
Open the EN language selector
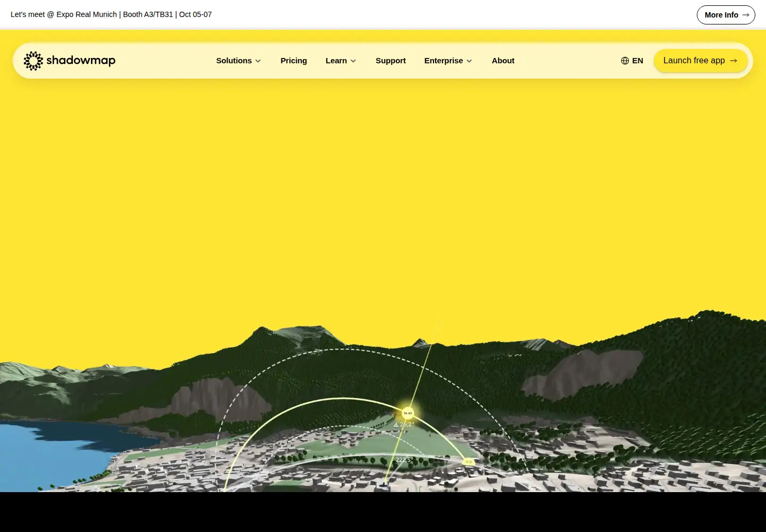pyautogui.click(x=632, y=61)
